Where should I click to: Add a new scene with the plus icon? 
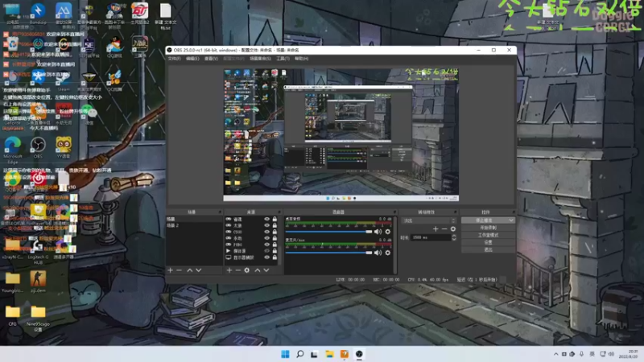pyautogui.click(x=170, y=270)
